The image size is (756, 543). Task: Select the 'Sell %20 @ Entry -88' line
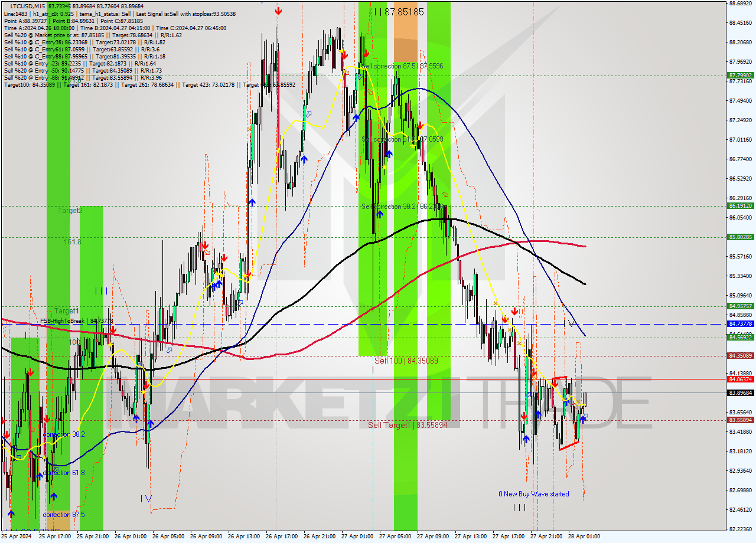click(82, 78)
